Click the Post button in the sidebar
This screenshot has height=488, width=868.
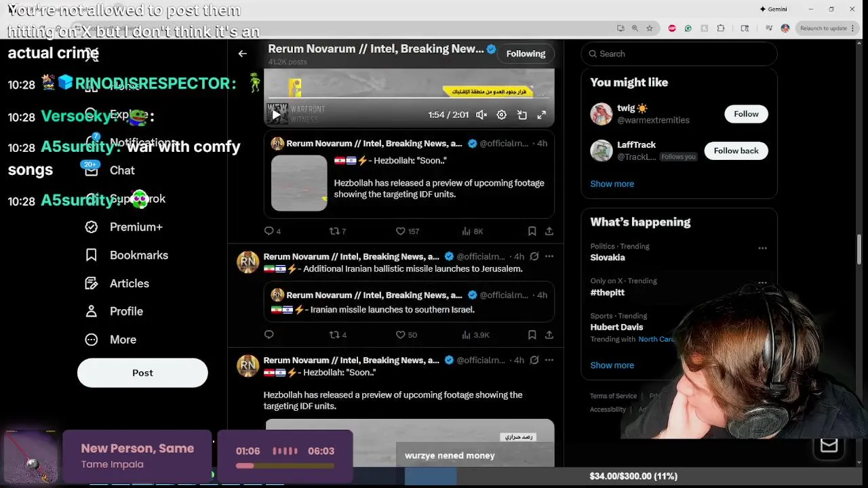point(142,373)
